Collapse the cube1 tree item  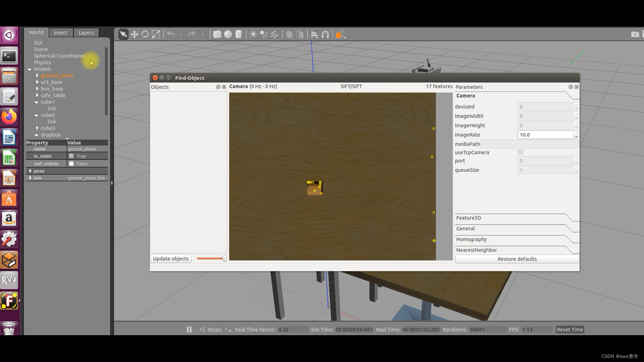36,102
